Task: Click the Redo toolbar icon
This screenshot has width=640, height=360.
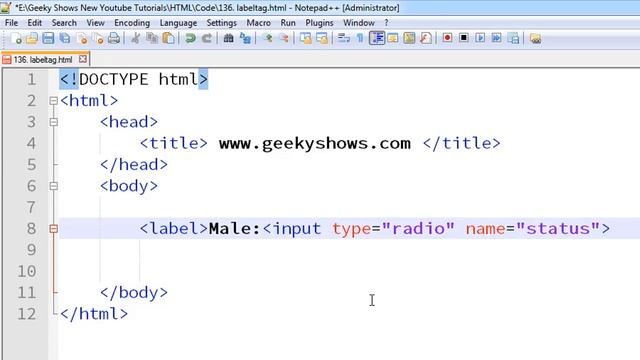Action: click(207, 38)
